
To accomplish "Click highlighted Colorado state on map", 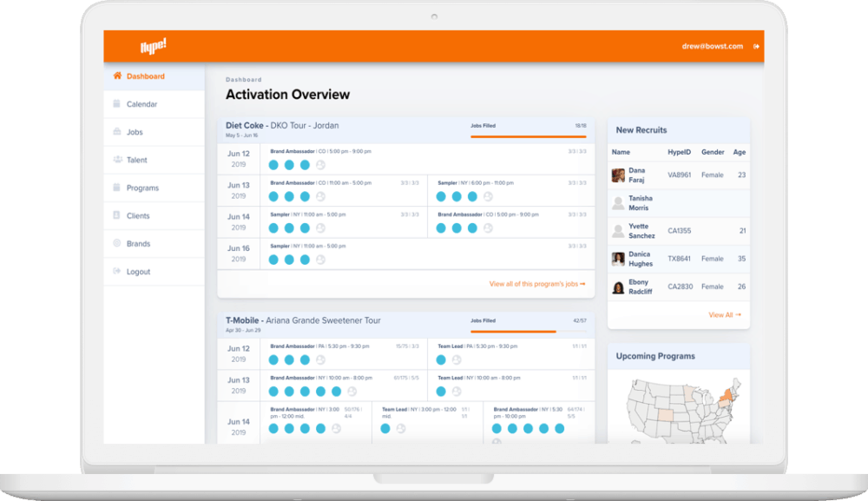I will pyautogui.click(x=665, y=415).
